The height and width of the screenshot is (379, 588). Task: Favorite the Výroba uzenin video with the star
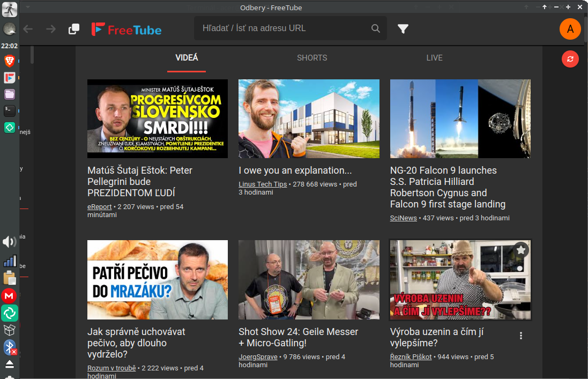pos(521,250)
